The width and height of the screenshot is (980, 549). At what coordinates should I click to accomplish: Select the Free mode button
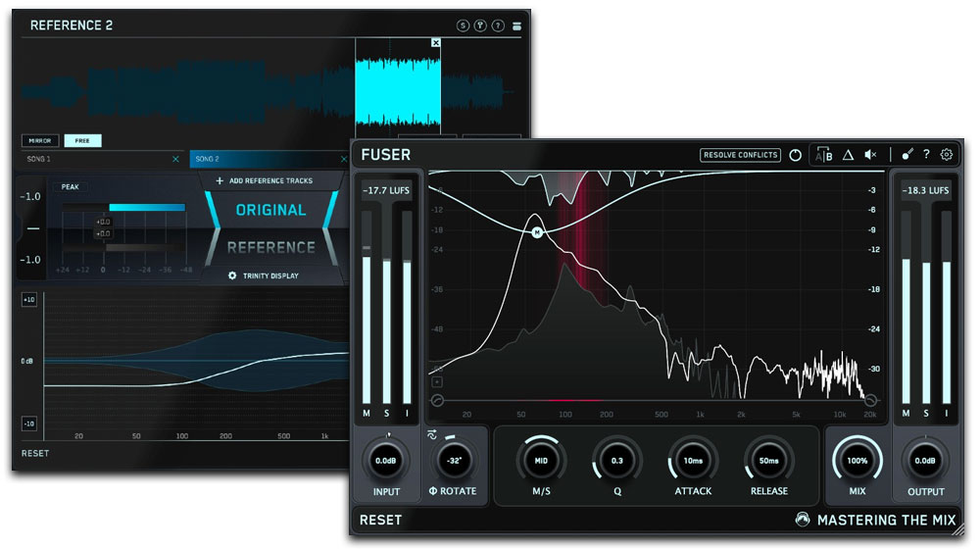click(x=82, y=141)
